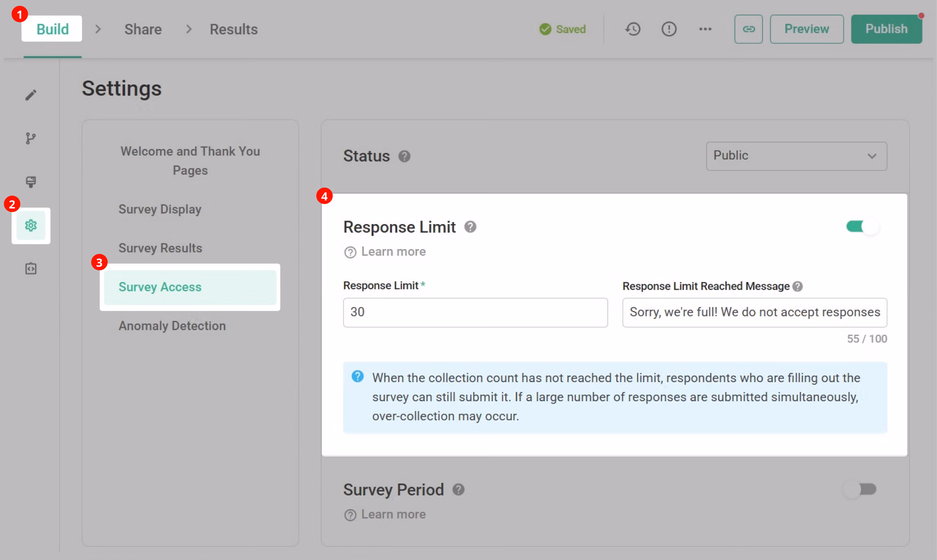The height and width of the screenshot is (560, 937).
Task: Open the branching logic icon in sidebar
Action: click(31, 139)
